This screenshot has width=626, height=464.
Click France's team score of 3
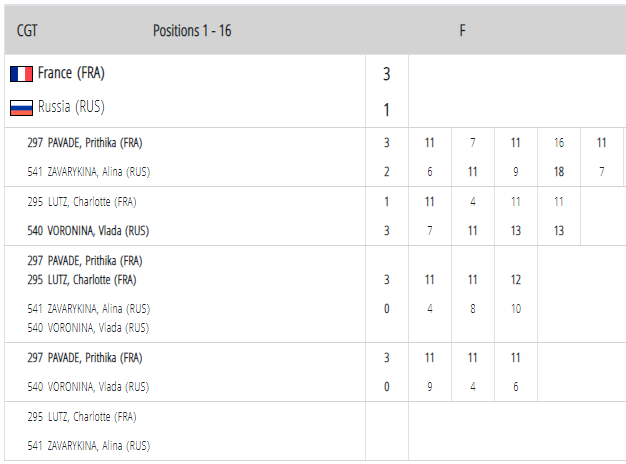coord(386,74)
